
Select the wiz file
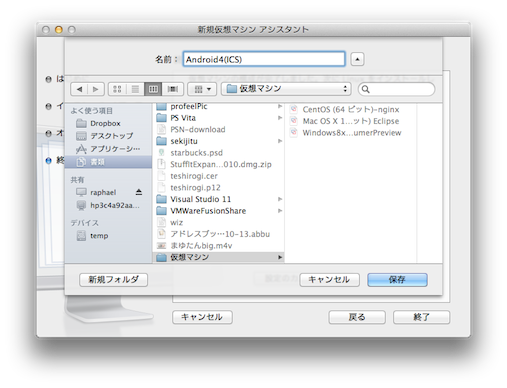pyautogui.click(x=218, y=222)
